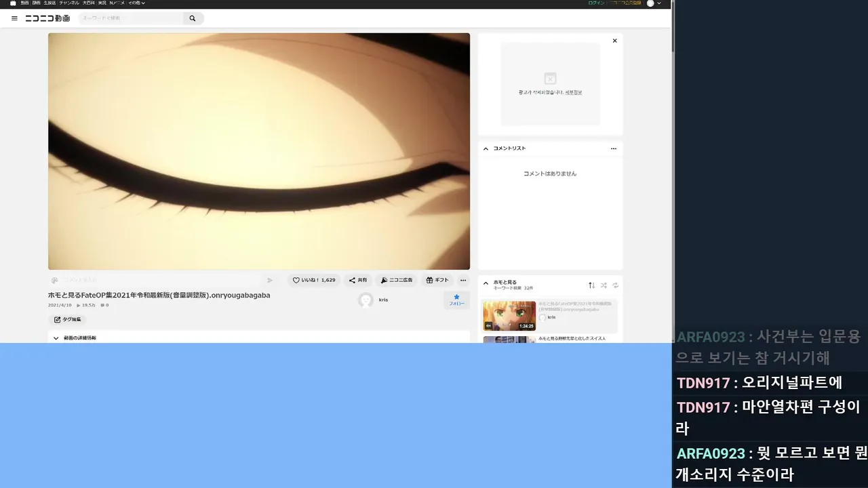Click TDN917 chat message 마안열차편 구성이라

click(x=768, y=418)
